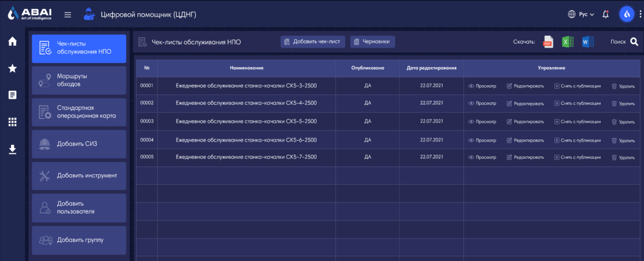Screen dimensions: 644x261
Task: Click the Добавить чек-лист button
Action: [x=313, y=42]
